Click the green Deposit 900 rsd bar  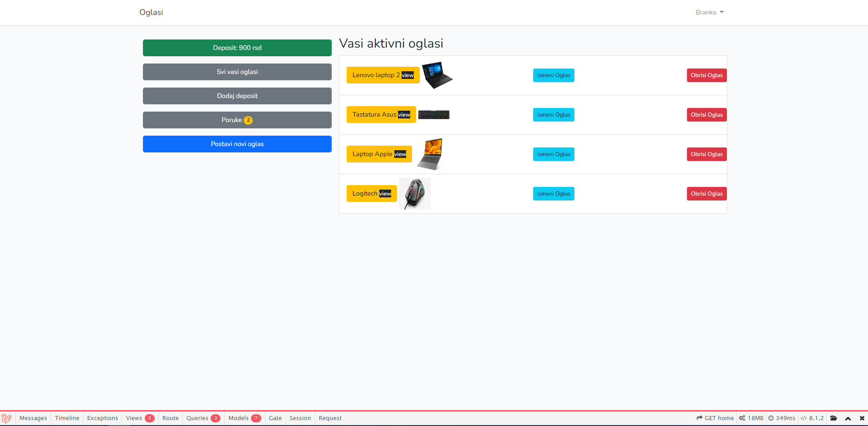point(237,48)
